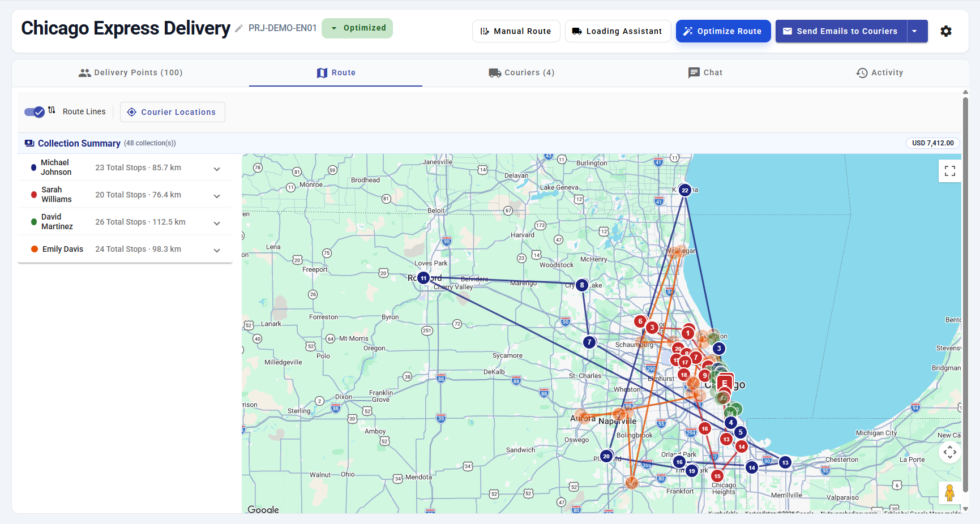Click the Google logo link on map
Image resolution: width=980 pixels, height=524 pixels.
(x=263, y=509)
